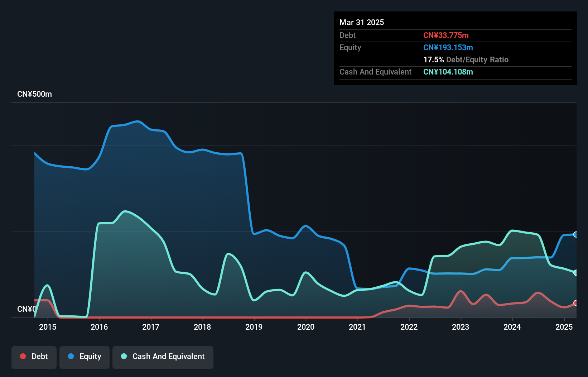Viewport: 588px width, 377px height.
Task: Click the Mar 31 2025 tooltip date
Action: point(362,22)
